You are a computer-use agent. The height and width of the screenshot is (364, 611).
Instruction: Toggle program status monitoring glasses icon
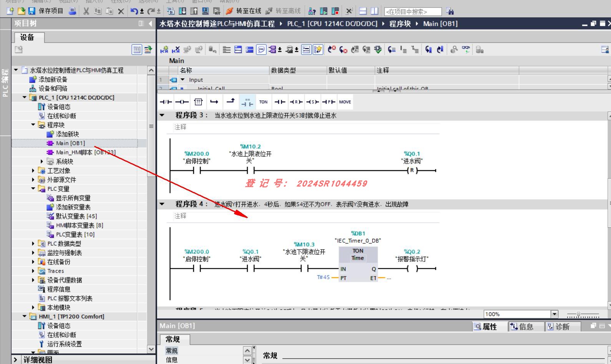tap(466, 50)
